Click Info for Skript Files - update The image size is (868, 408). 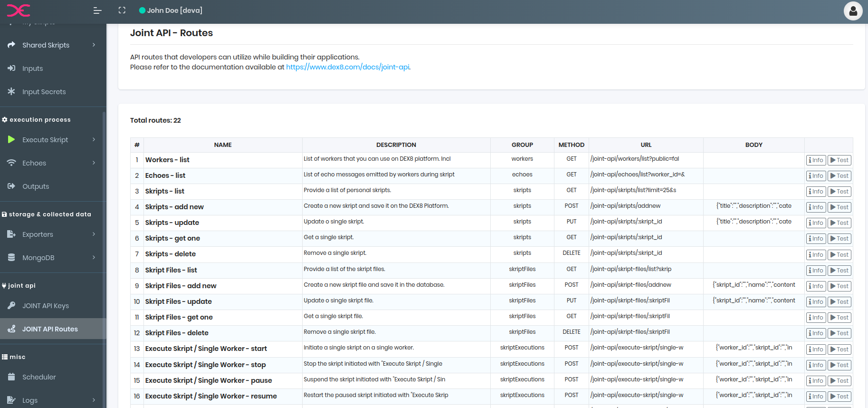coord(816,302)
